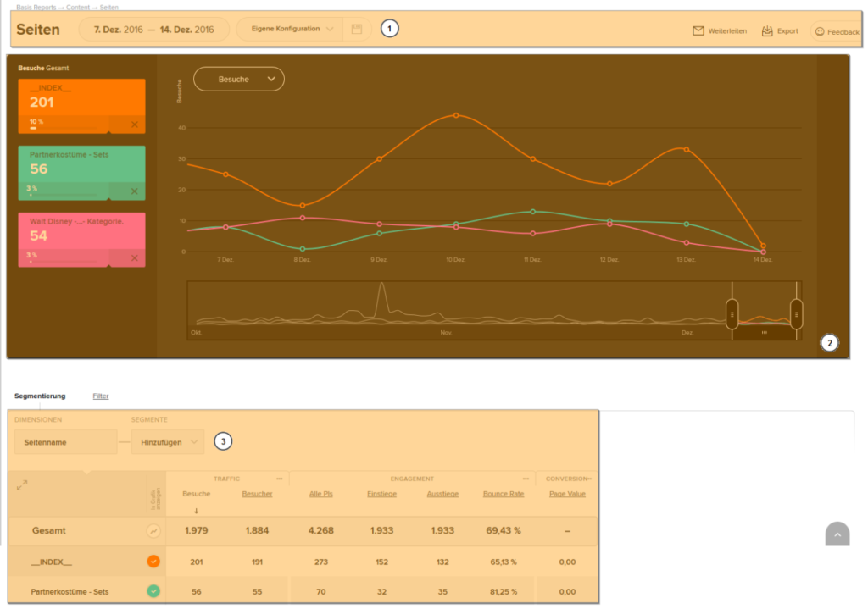Screen dimensions: 868x609
Task: Remove Partnerkostüme - Sets card
Action: pyautogui.click(x=135, y=191)
